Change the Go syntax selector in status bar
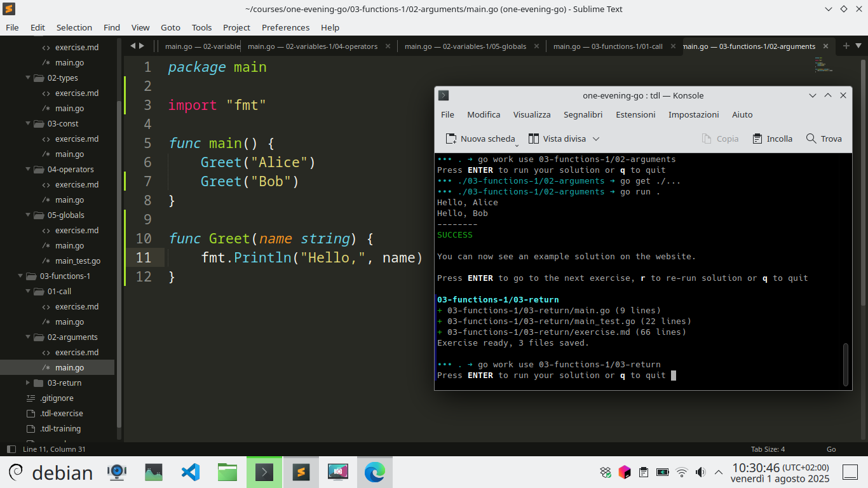Screen dimensions: 868x488 [x=831, y=449]
